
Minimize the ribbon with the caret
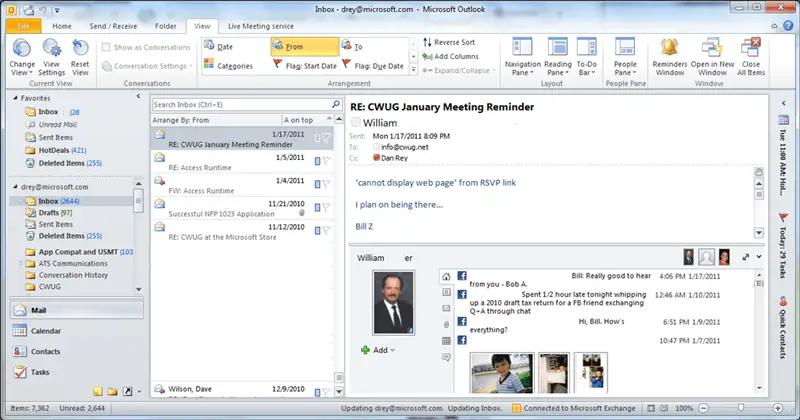coord(774,26)
